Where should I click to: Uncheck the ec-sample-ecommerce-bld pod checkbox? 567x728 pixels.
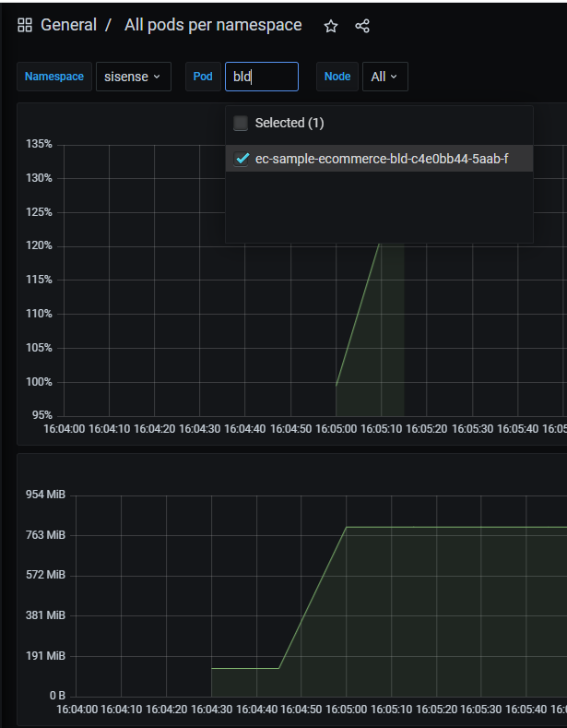click(x=242, y=159)
